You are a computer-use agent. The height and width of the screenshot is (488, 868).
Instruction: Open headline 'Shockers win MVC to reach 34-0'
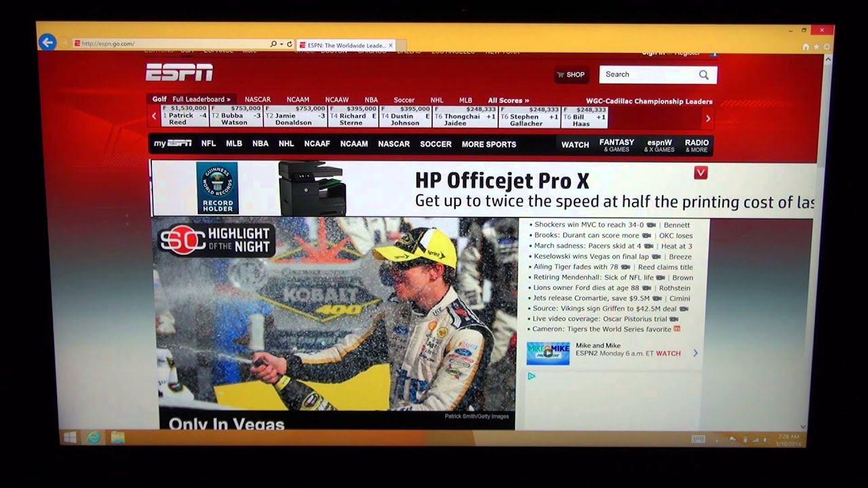click(x=589, y=225)
